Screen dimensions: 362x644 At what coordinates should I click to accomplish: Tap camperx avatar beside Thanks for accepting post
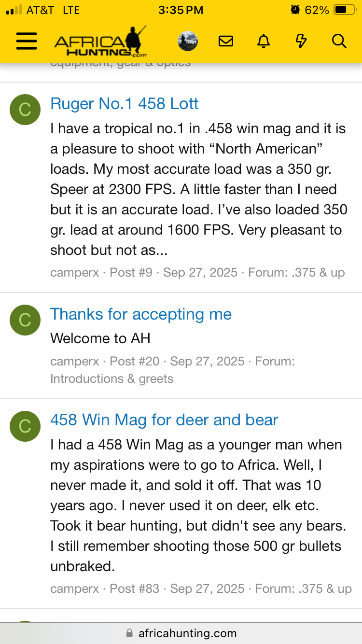[x=25, y=320]
